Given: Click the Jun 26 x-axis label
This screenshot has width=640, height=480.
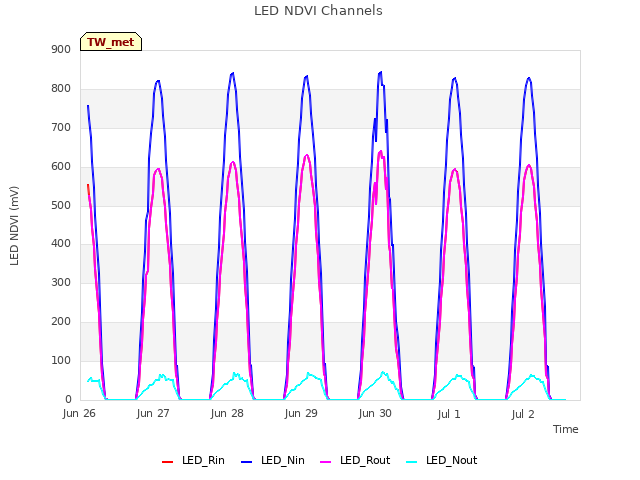Looking at the screenshot, I should pyautogui.click(x=79, y=413).
